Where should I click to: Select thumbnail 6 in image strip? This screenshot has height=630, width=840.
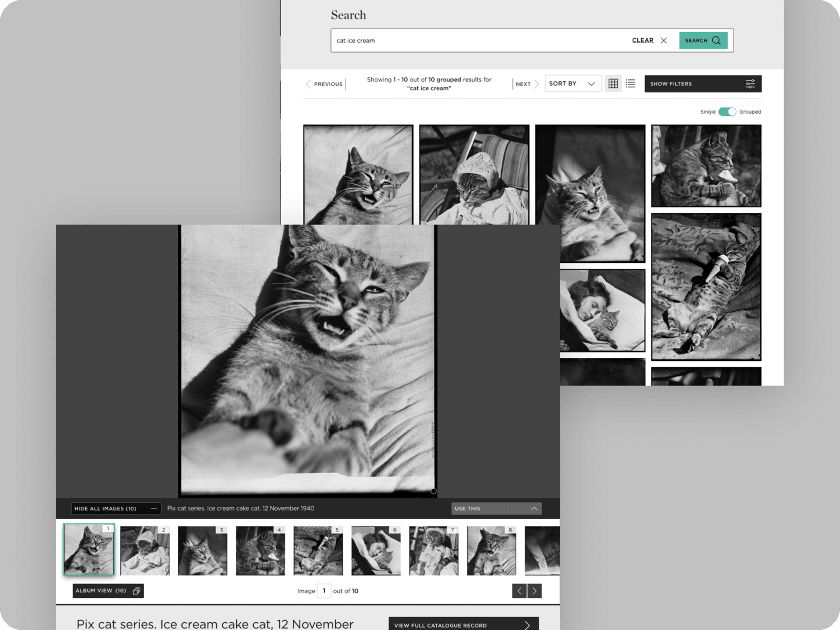(376, 550)
